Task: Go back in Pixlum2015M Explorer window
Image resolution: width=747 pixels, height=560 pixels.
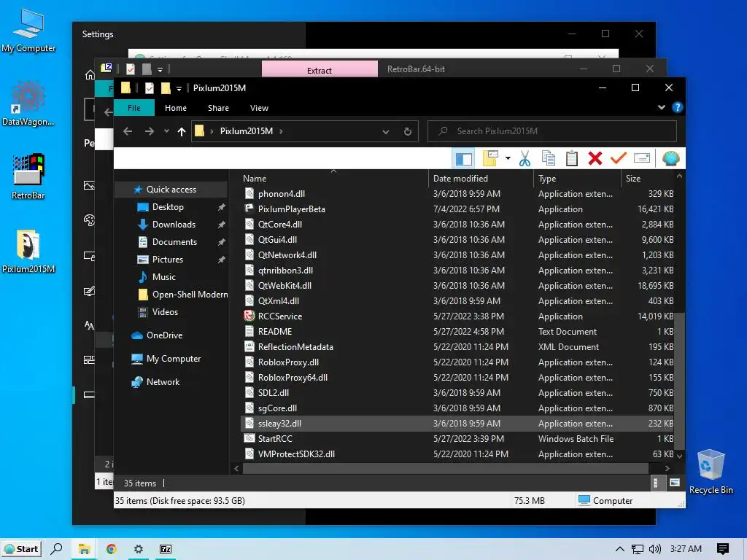Action: click(x=127, y=131)
